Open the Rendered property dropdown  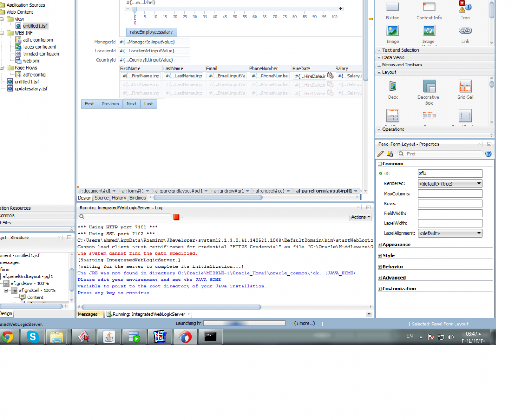(450, 184)
